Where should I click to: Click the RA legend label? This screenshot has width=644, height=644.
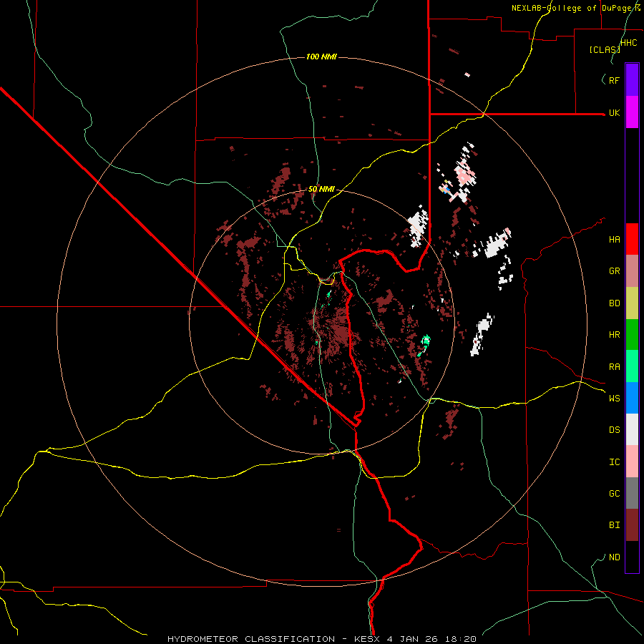pos(614,367)
